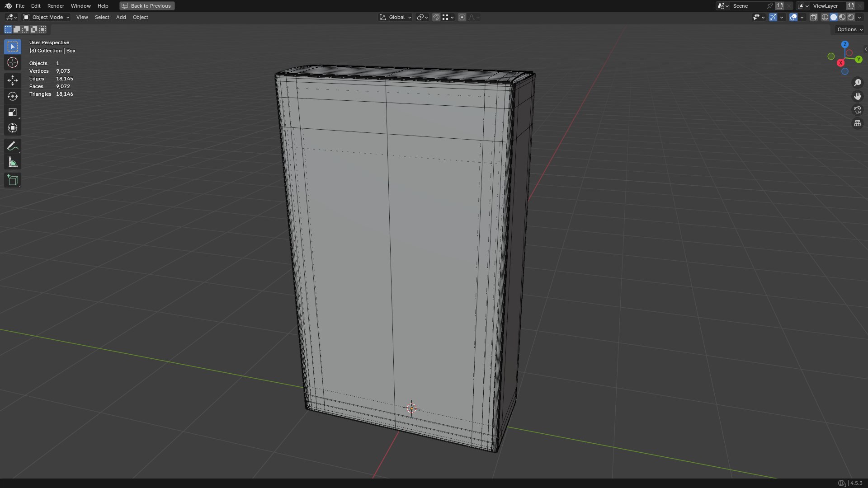Screen dimensions: 868x488
Task: Choose Intersect selection mode icon
Action: click(x=42, y=29)
